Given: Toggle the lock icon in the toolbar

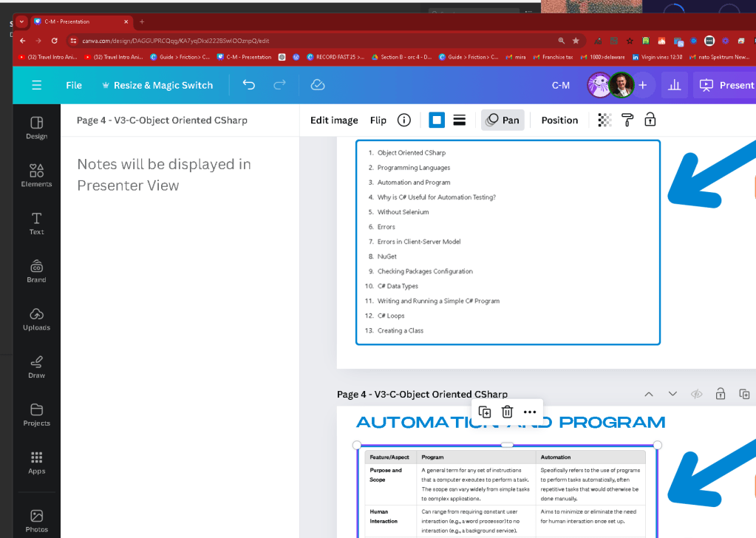Looking at the screenshot, I should pyautogui.click(x=650, y=120).
